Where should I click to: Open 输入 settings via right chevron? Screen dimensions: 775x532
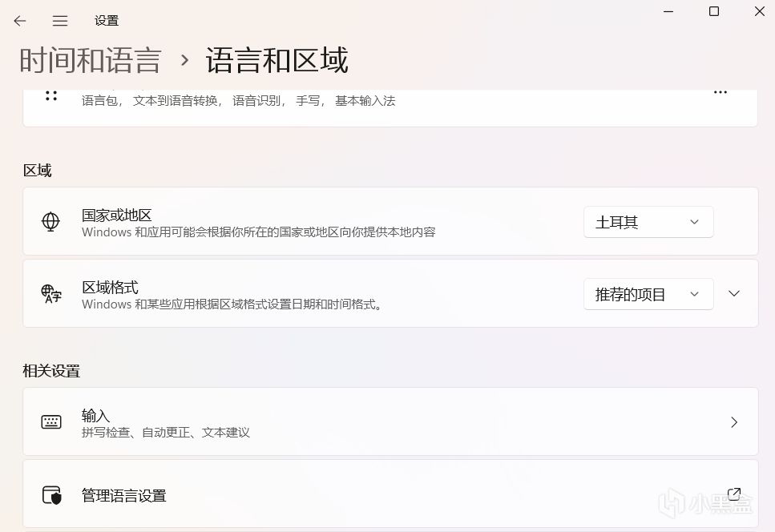click(x=734, y=422)
